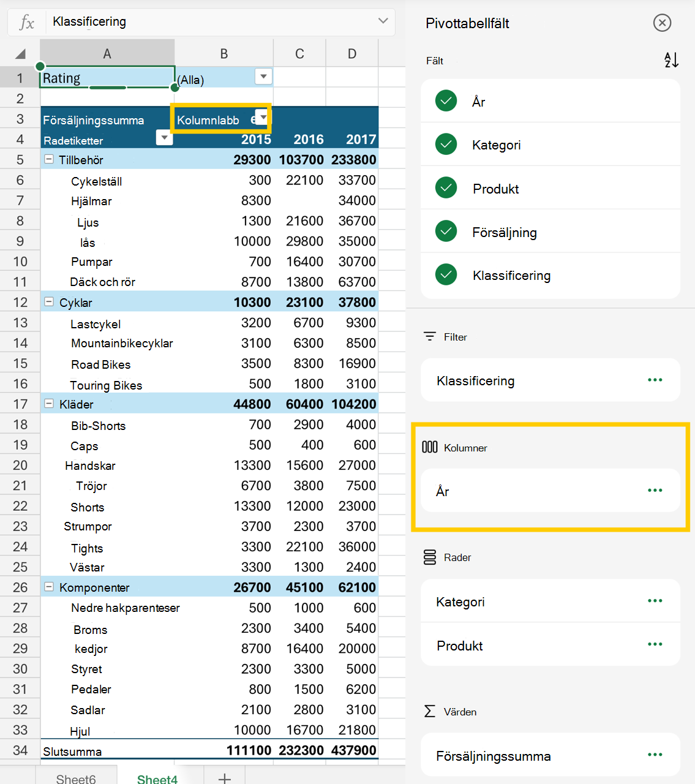Sort fields with the A-Z icon

point(671,60)
